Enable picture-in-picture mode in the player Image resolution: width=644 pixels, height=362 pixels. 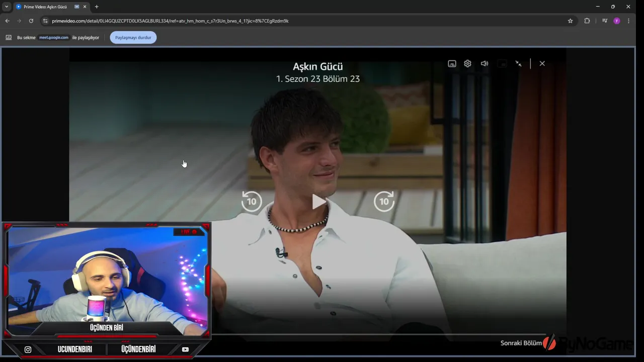(x=502, y=64)
